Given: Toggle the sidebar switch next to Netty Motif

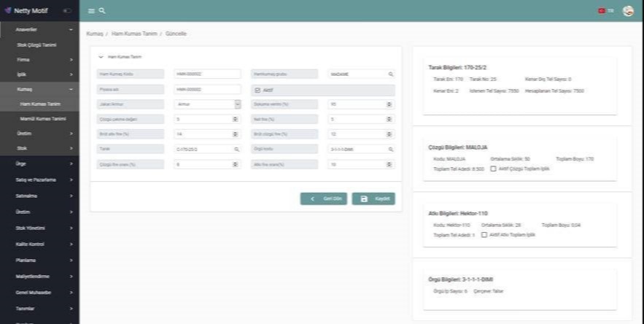Looking at the screenshot, I should (67, 11).
